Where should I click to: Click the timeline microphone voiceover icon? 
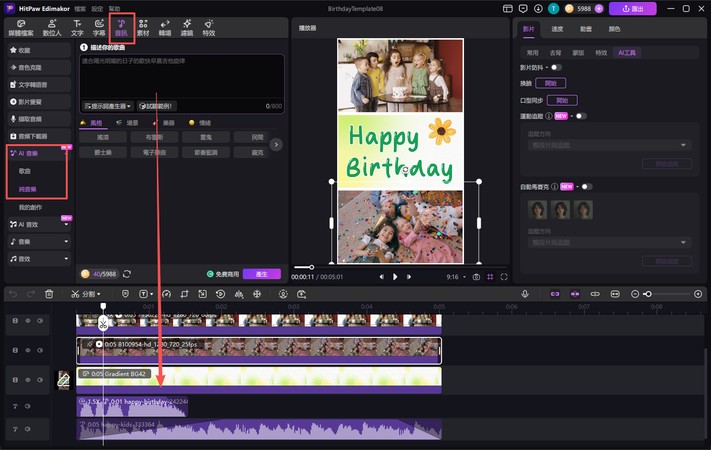pos(525,294)
